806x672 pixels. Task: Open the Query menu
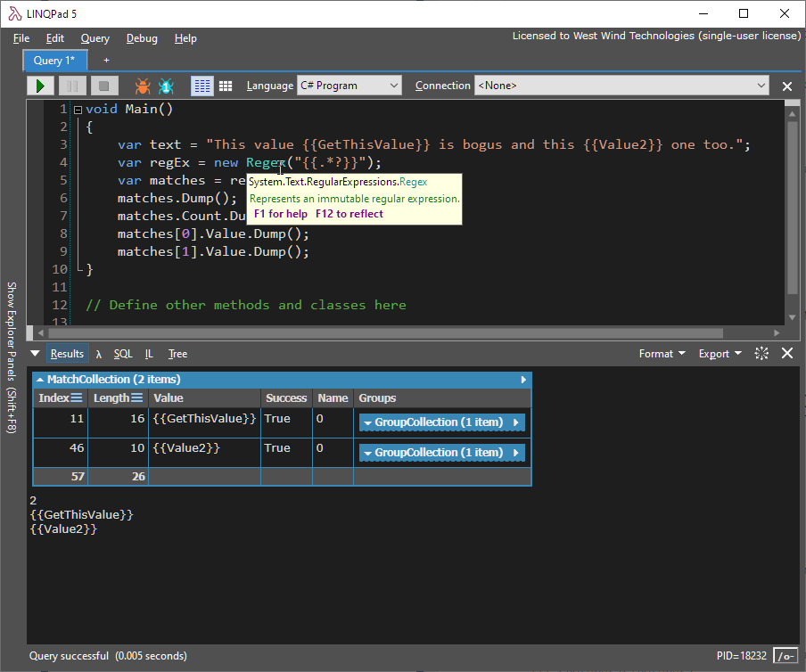click(95, 38)
